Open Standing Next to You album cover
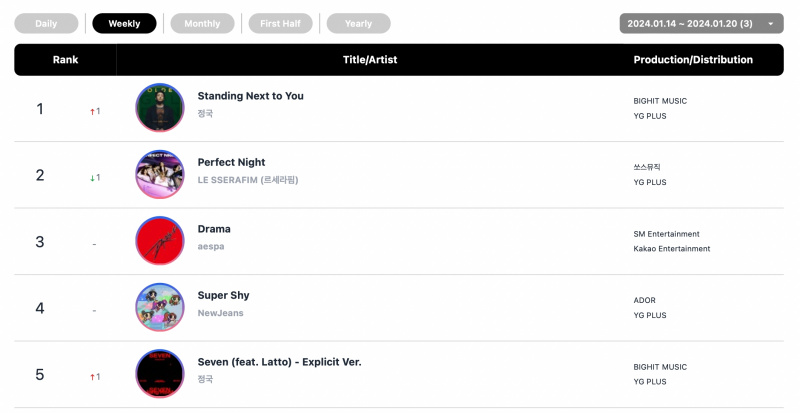The image size is (800, 413). (x=160, y=108)
